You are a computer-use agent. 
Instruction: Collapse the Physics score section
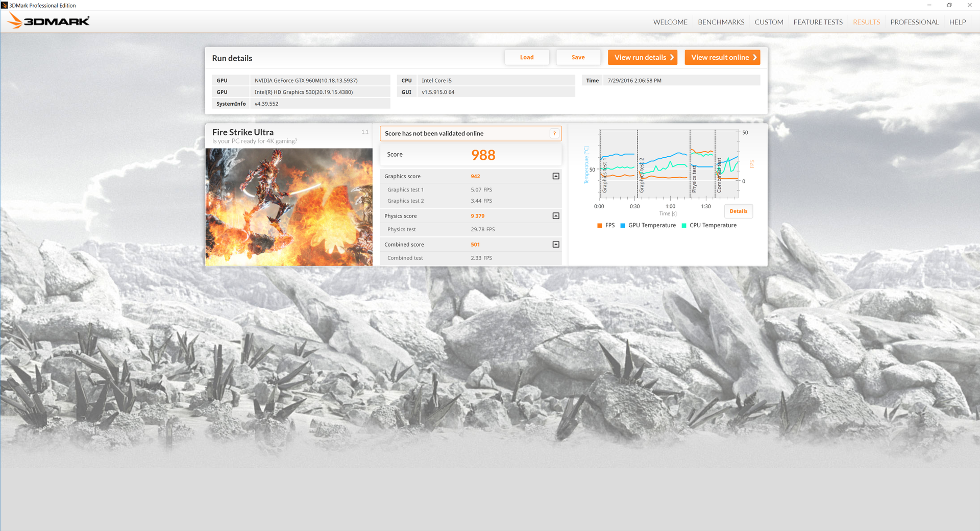tap(556, 216)
